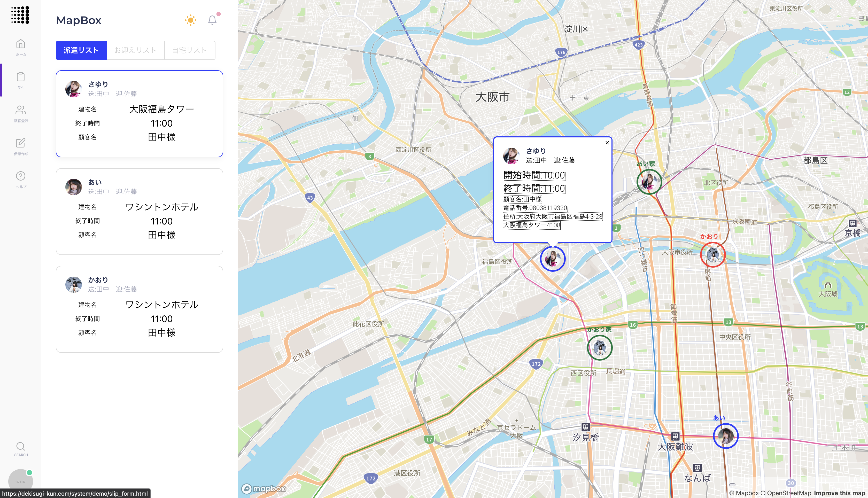Switch to the お迎えリスト tab
Image resolution: width=868 pixels, height=498 pixels.
point(135,50)
